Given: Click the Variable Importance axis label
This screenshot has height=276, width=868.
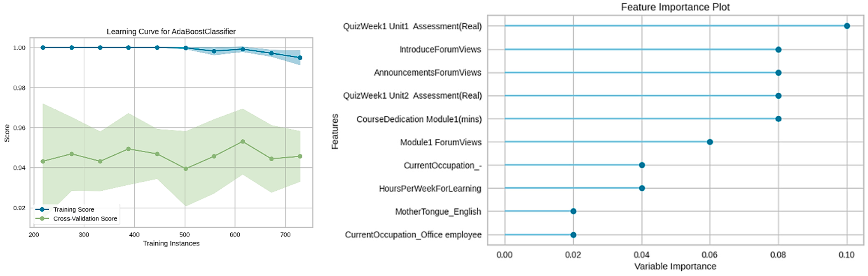Looking at the screenshot, I should click(x=675, y=266).
